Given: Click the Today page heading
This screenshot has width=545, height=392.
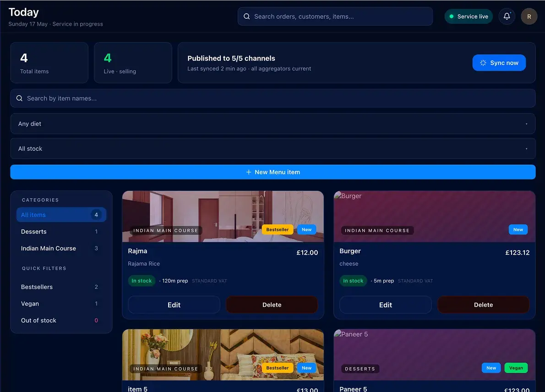Looking at the screenshot, I should pyautogui.click(x=24, y=12).
